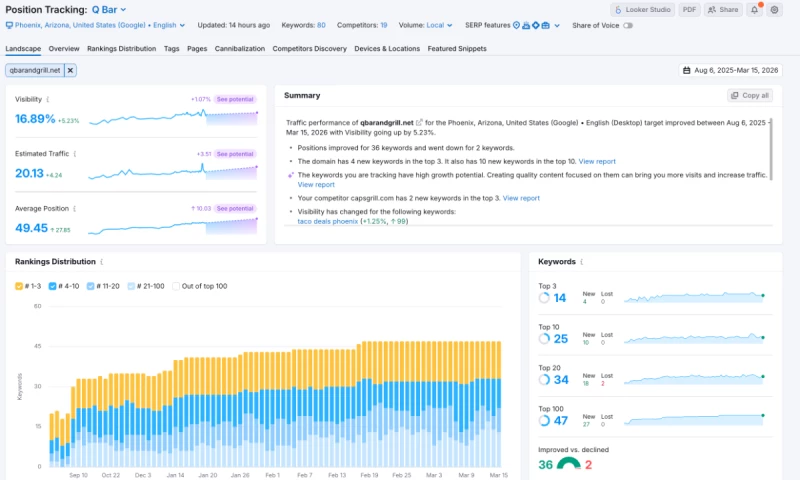Toggle the Share of Voice switch

[628, 25]
